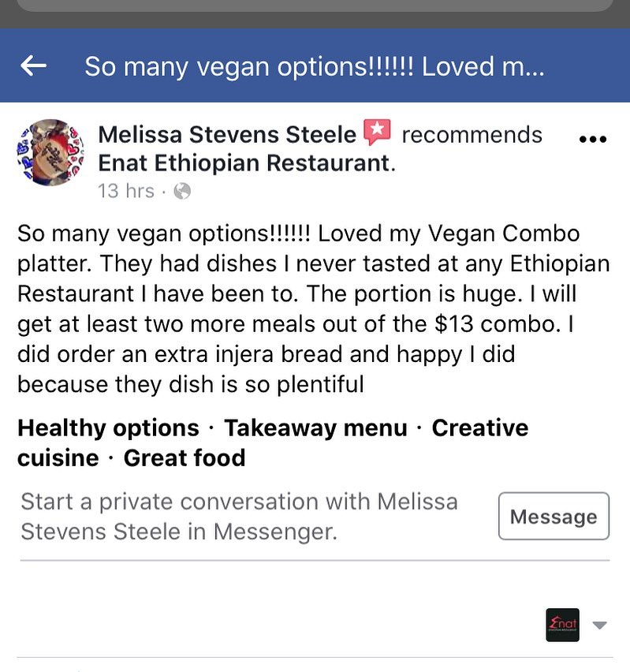Tap the 13 hrs timestamp
630x672 pixels.
pyautogui.click(x=126, y=191)
